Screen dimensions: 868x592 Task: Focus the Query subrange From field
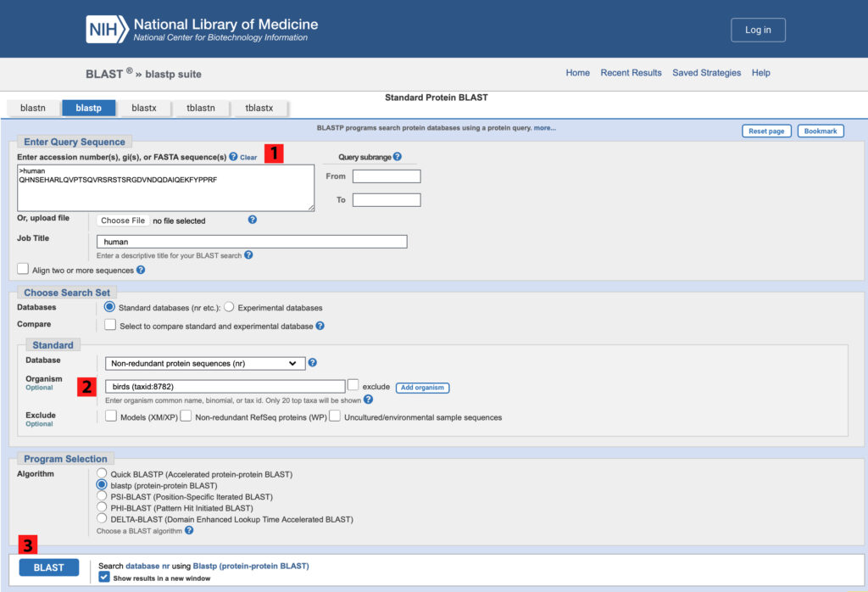pos(387,176)
